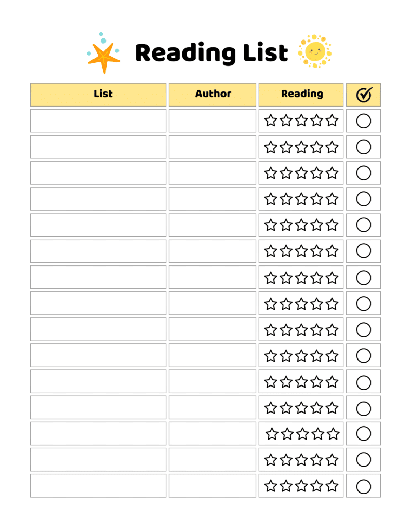Click the last row Author entry field
This screenshot has height=532, width=411.
pyautogui.click(x=213, y=486)
